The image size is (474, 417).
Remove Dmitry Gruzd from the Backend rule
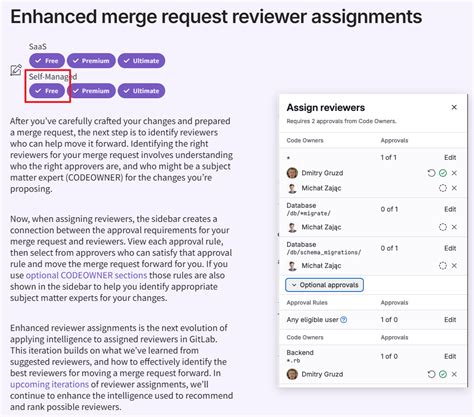point(454,374)
